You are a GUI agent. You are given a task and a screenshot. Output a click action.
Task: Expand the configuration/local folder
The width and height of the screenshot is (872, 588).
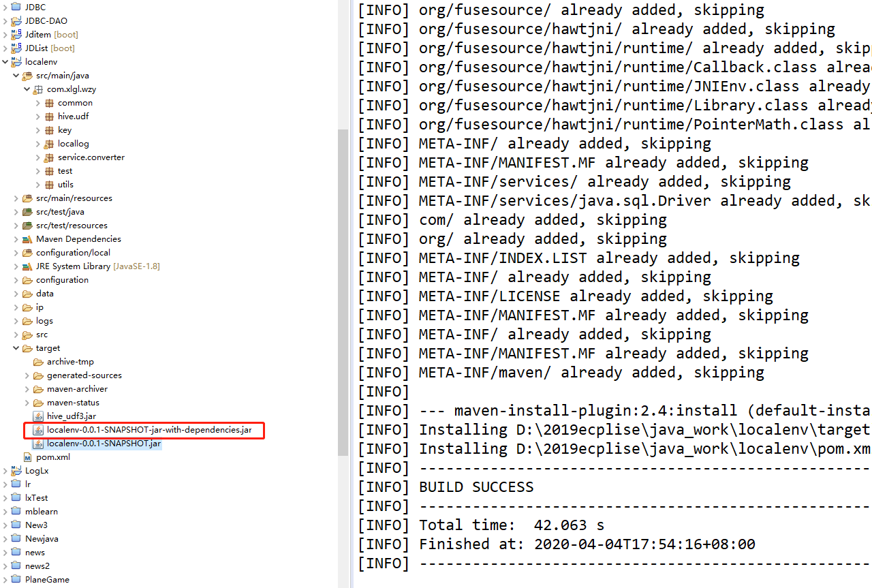16,252
